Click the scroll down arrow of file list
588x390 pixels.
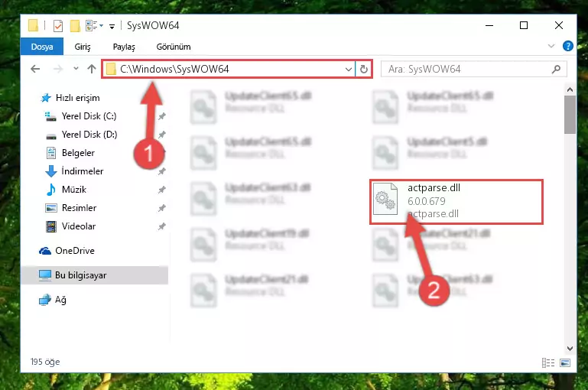click(570, 349)
